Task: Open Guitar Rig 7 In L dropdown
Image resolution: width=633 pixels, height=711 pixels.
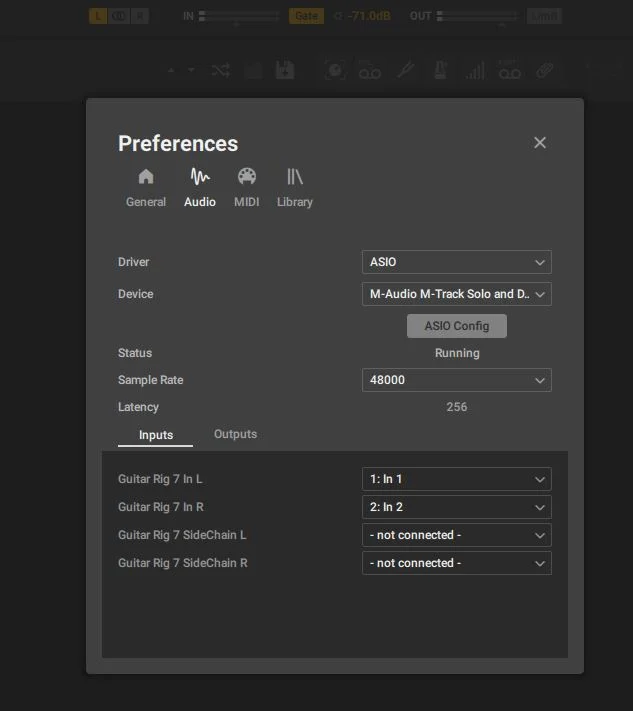Action: tap(456, 479)
